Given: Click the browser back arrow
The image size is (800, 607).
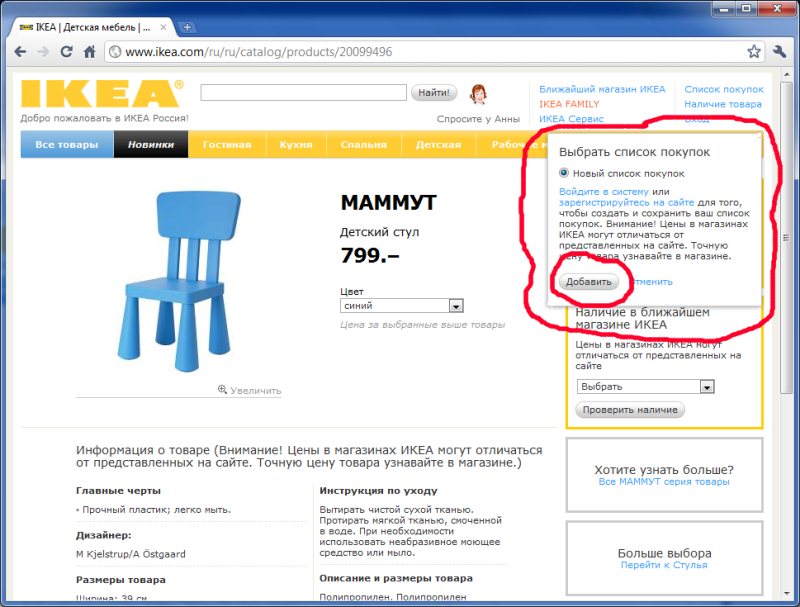Looking at the screenshot, I should coord(21,51).
